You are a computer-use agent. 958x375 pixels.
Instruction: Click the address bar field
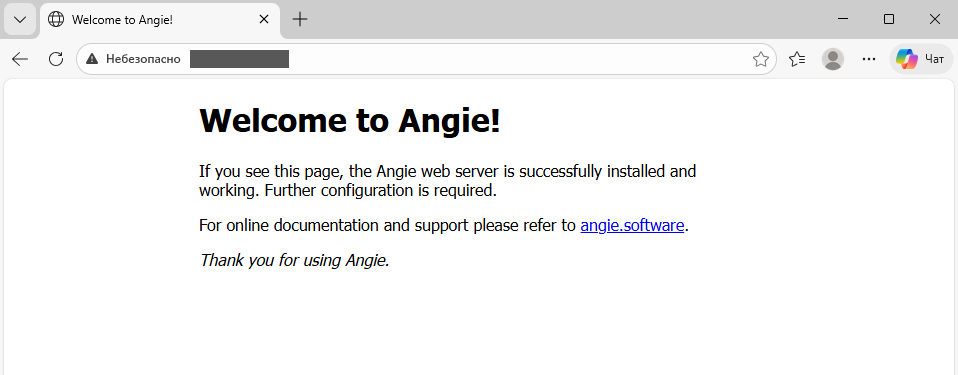click(x=426, y=59)
